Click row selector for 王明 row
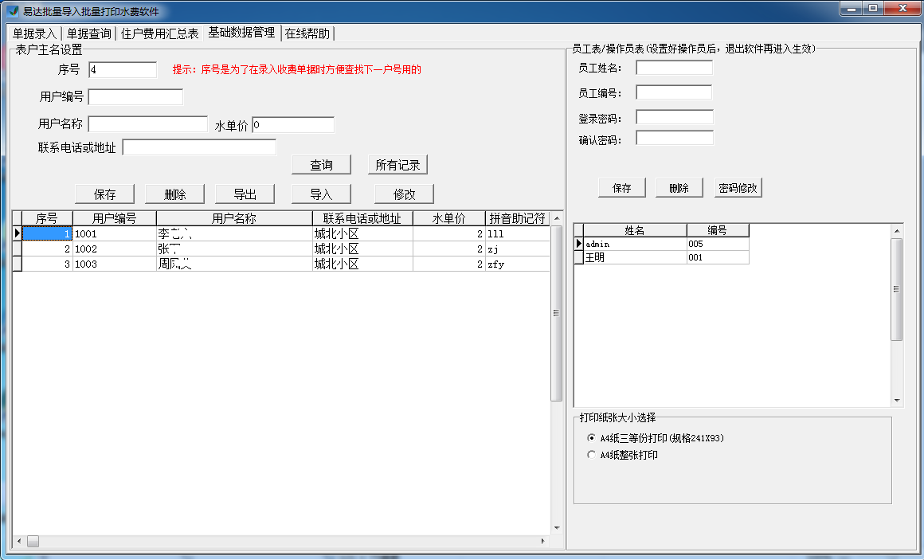 pyautogui.click(x=578, y=257)
